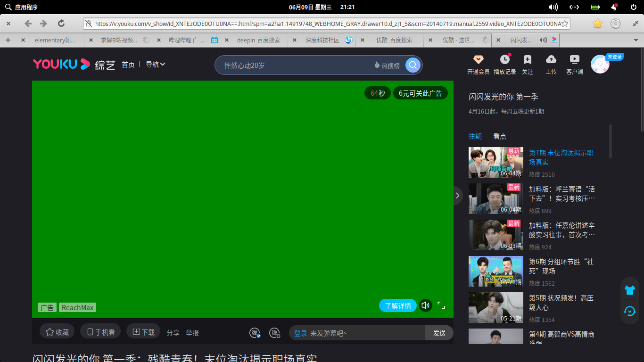Switch to the 往期 tab
Viewport: 644px width, 362px height.
[x=475, y=136]
